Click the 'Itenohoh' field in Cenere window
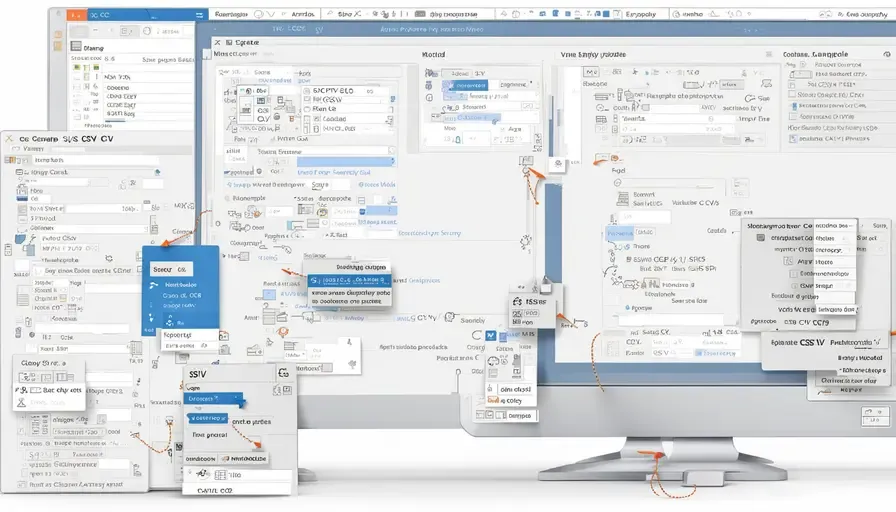Viewport: 896px width, 512px height. coord(94,160)
